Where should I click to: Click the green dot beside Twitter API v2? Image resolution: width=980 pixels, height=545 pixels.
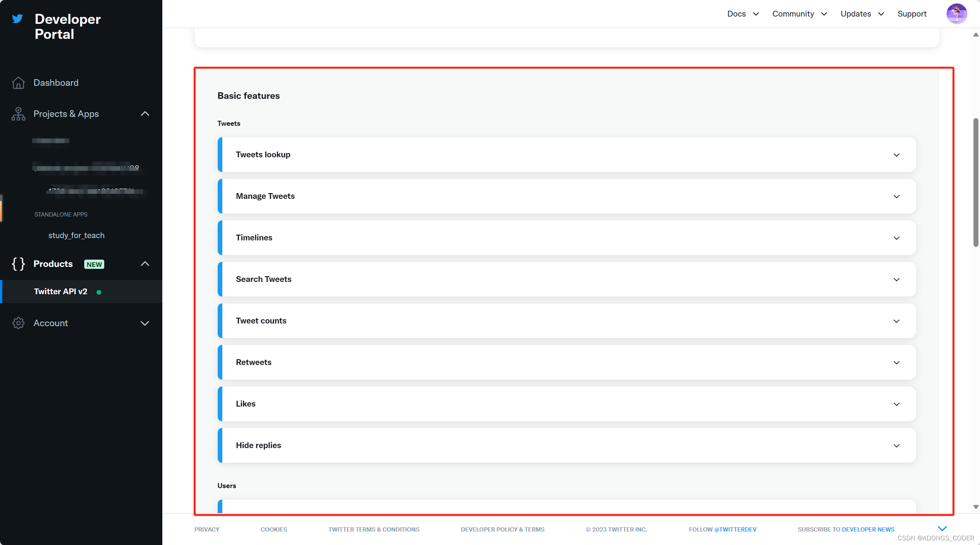99,292
